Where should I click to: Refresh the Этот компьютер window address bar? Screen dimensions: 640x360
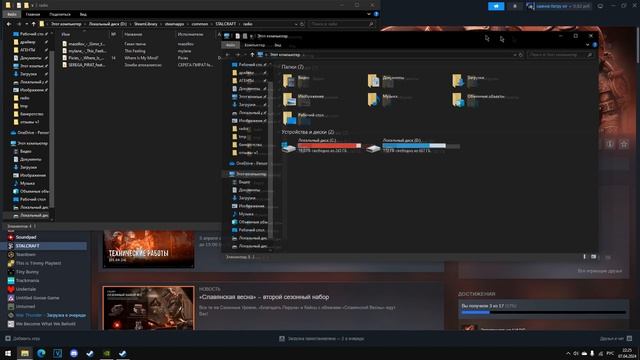(520, 55)
